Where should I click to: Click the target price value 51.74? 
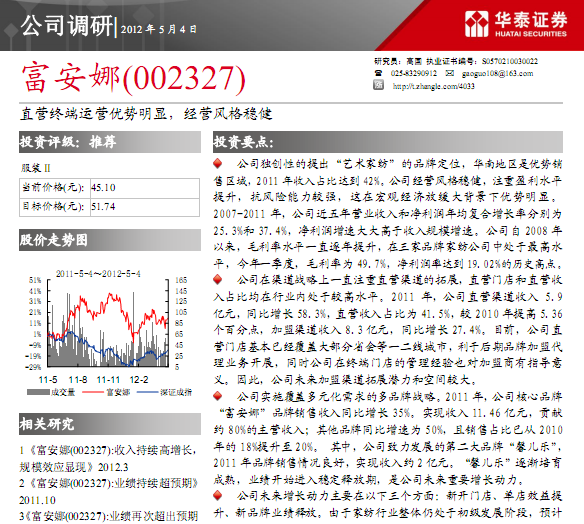(103, 206)
